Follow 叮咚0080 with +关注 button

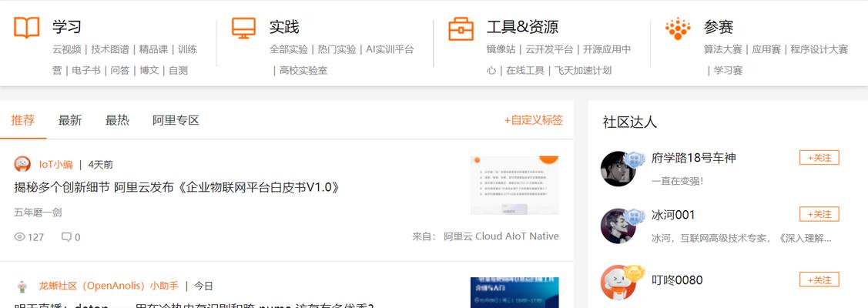pyautogui.click(x=819, y=280)
